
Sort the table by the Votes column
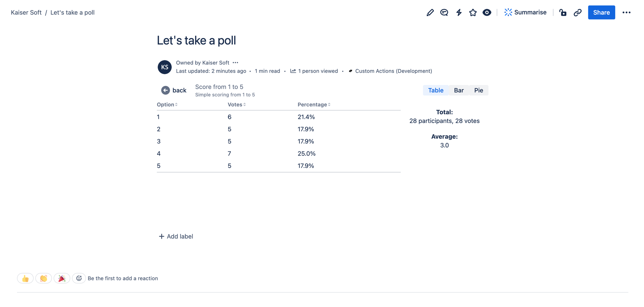237,105
